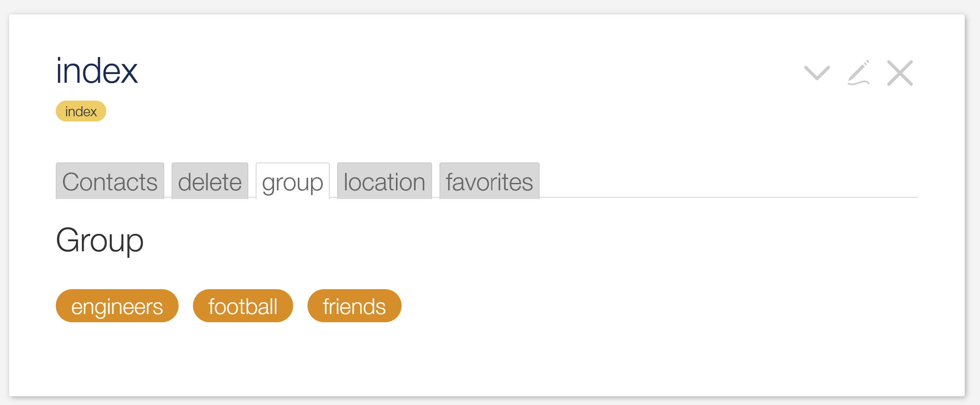Open the friends group tag
Screen dimensions: 980x405
point(355,306)
